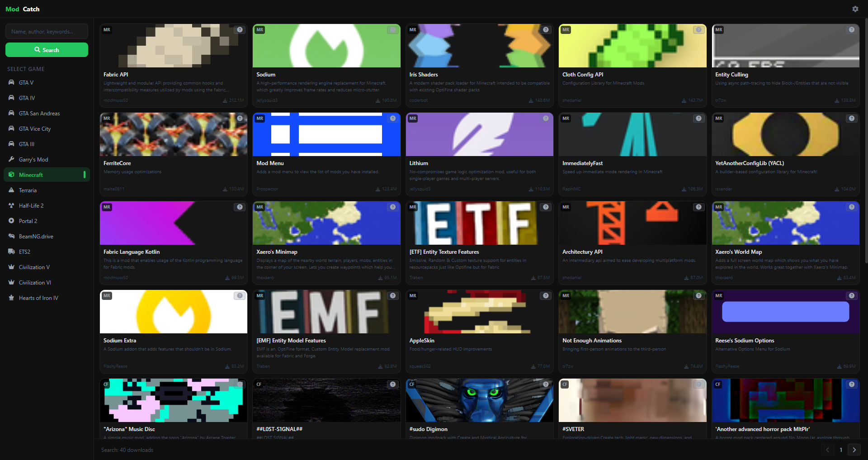Click the help icon on Fabric Language Kotlin card
Screen dimensions: 868x460
[240, 207]
